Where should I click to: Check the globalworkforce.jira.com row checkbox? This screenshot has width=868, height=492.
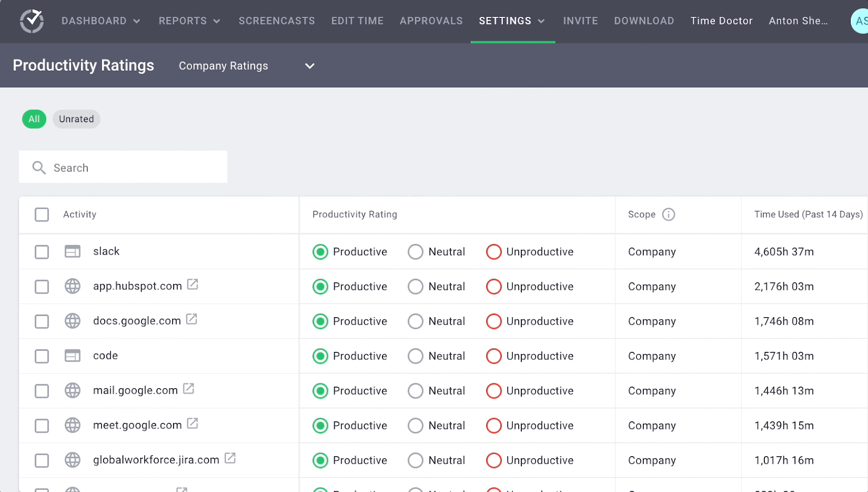(x=42, y=461)
